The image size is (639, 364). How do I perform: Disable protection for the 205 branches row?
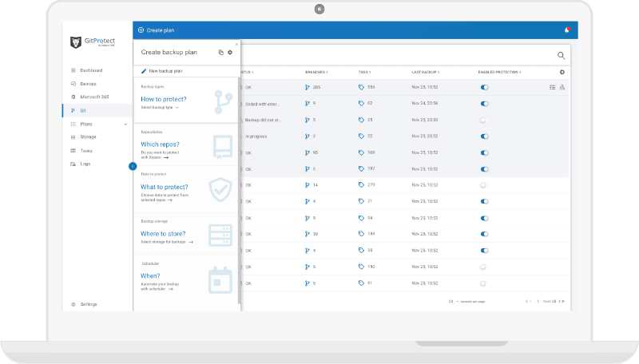[x=484, y=87]
